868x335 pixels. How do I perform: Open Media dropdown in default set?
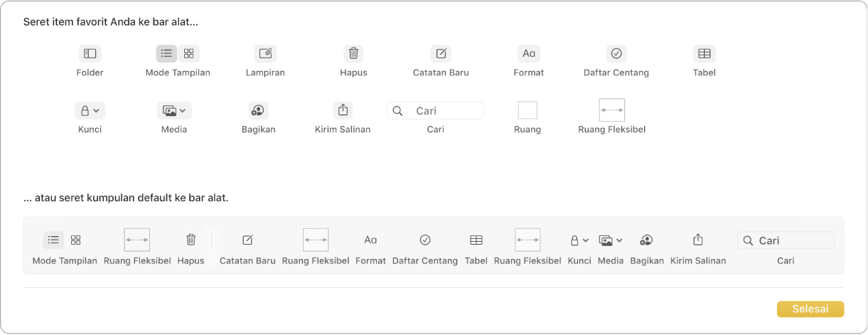[x=611, y=240]
